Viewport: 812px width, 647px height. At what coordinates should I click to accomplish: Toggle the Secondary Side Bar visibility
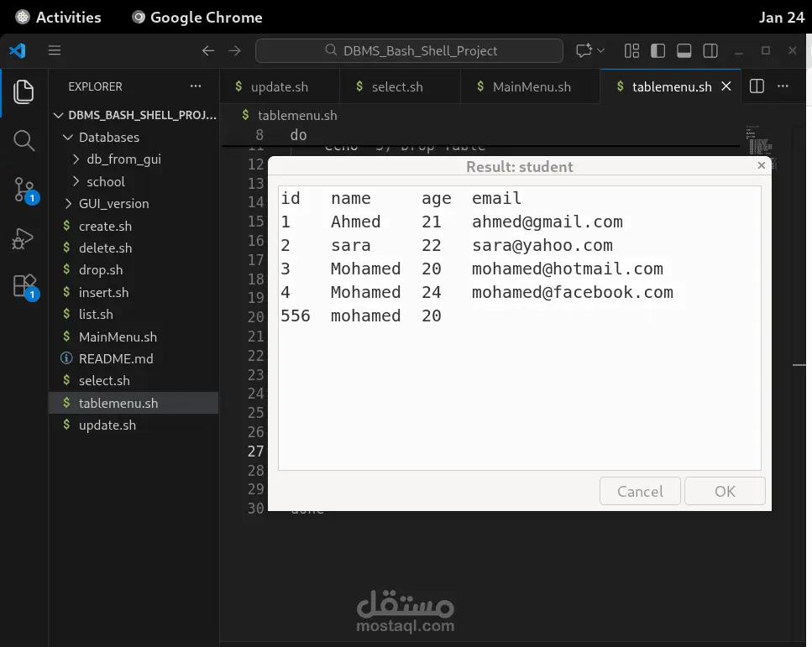click(710, 50)
